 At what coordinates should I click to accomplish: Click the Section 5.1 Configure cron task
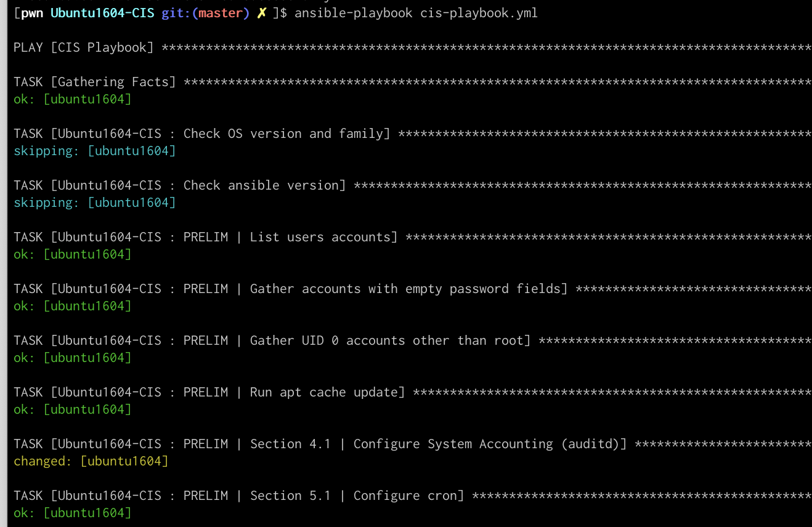coord(412,496)
